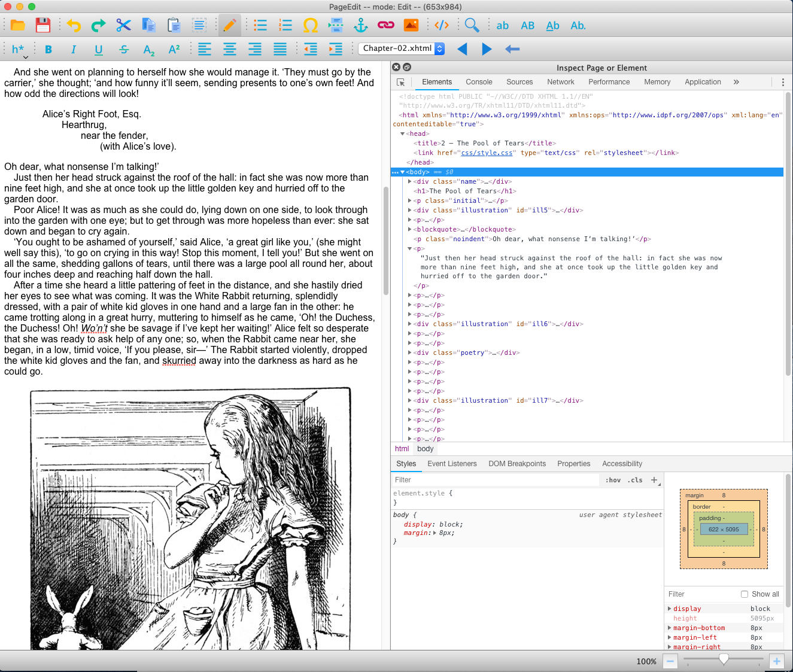The width and height of the screenshot is (793, 672).
Task: Toggle the :hov element state button
Action: tap(613, 480)
